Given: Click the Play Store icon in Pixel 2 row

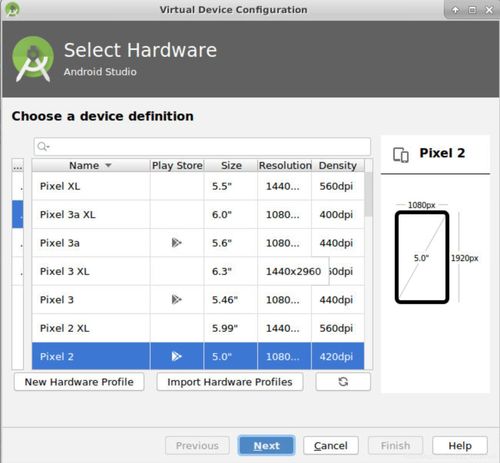Looking at the screenshot, I should [x=176, y=356].
